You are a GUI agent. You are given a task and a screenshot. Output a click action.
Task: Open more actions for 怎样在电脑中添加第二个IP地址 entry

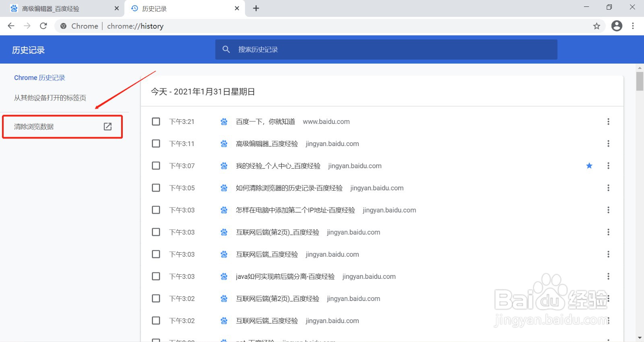click(608, 210)
